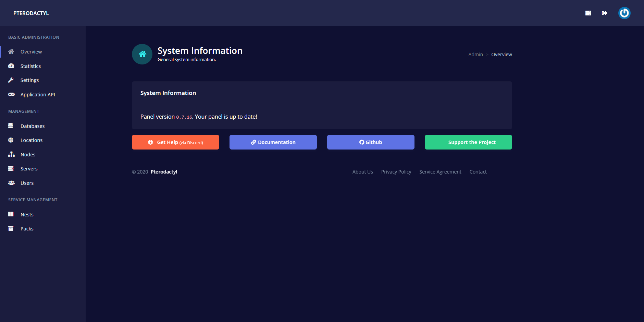644x322 pixels.
Task: Open server list via top bar icon
Action: point(588,13)
